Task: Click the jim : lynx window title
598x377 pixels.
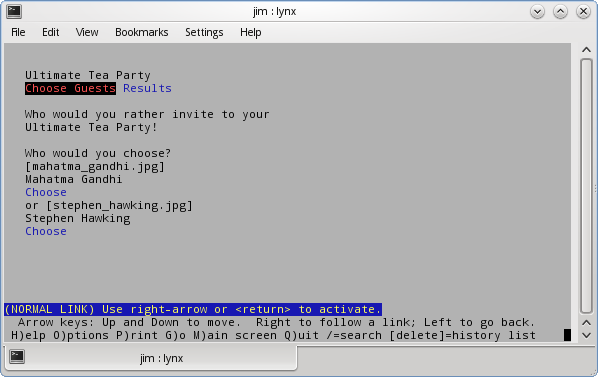Action: [x=275, y=11]
